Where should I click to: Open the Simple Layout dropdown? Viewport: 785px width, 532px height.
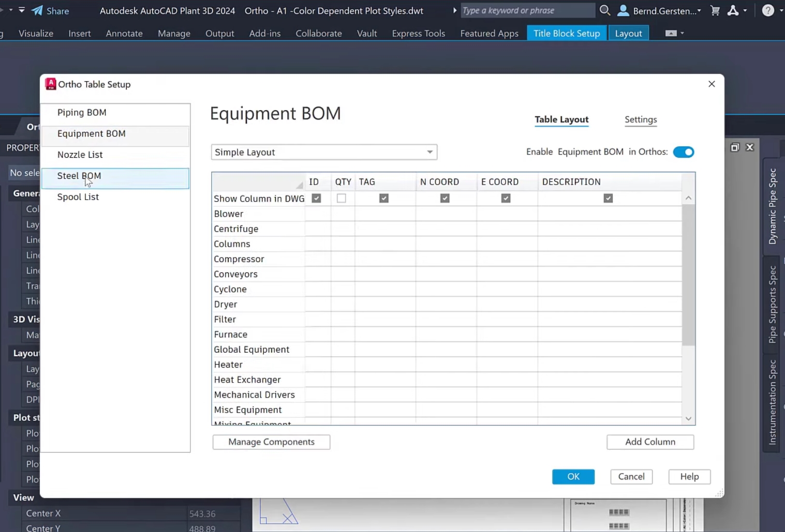point(324,152)
